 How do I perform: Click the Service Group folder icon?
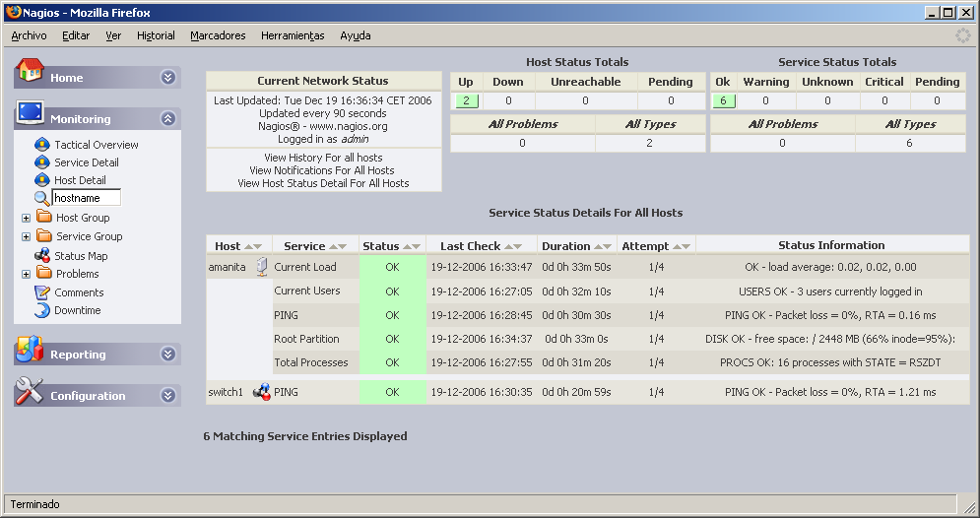(43, 235)
